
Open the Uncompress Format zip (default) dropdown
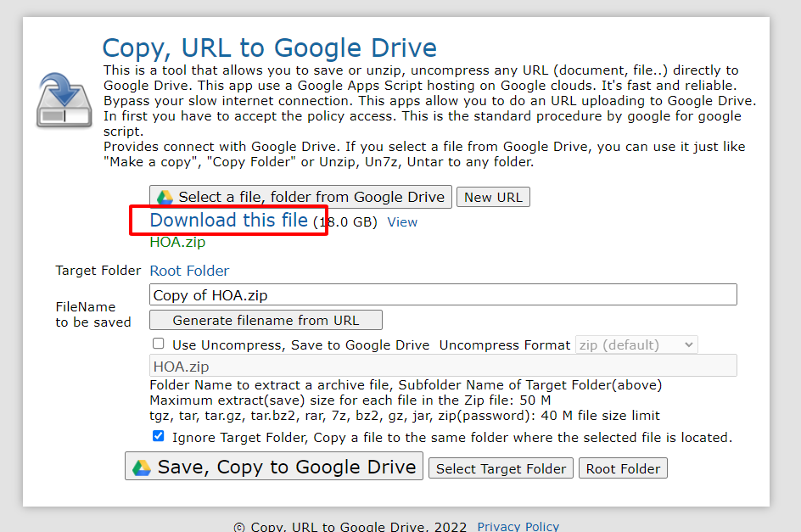point(636,344)
